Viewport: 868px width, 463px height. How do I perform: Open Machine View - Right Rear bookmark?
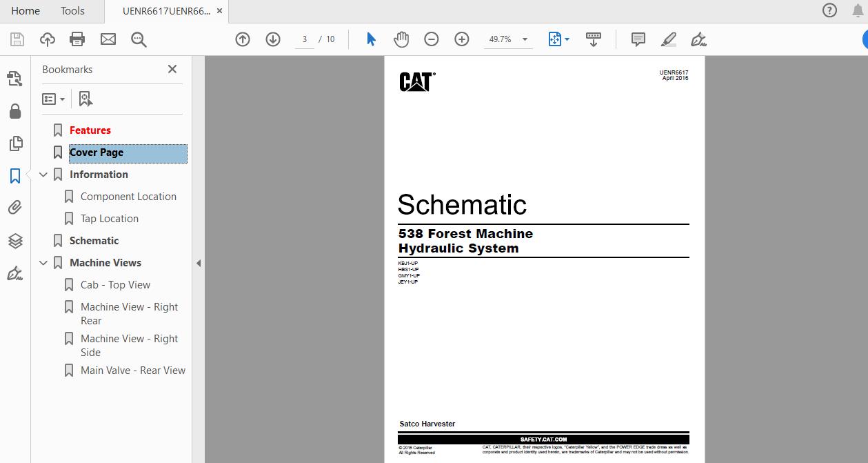point(129,314)
